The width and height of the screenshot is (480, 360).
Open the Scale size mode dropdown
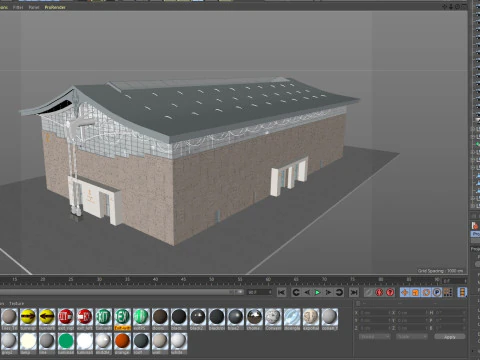411,337
